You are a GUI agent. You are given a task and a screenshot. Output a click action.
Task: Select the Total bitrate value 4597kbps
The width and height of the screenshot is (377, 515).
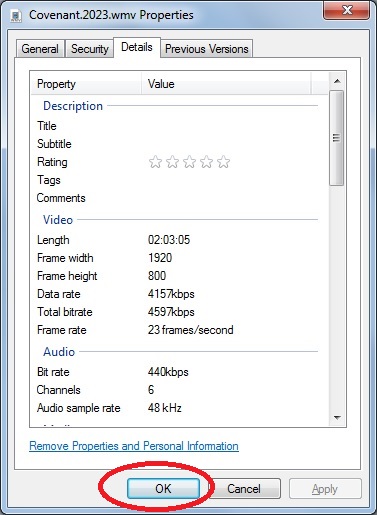click(171, 312)
